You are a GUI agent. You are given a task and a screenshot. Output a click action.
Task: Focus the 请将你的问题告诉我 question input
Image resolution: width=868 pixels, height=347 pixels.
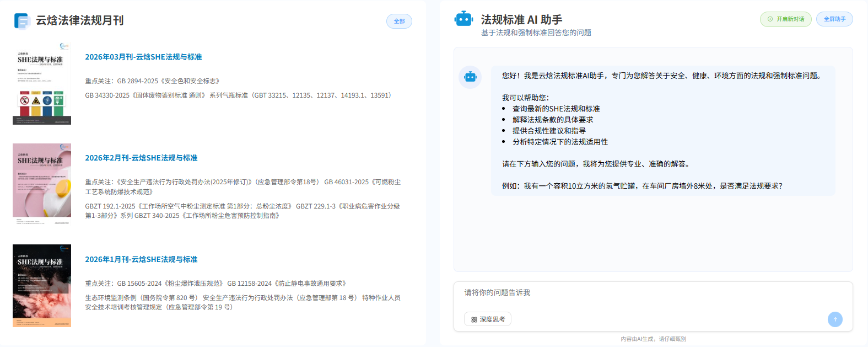(653, 293)
